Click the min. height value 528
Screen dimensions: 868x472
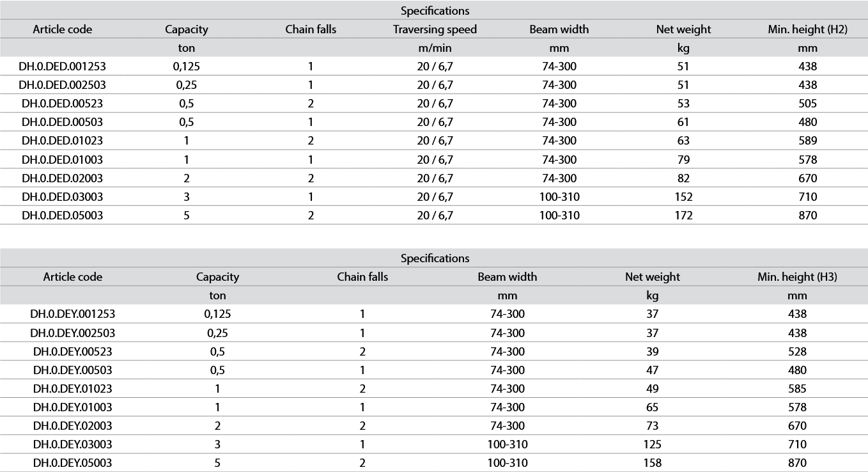(x=797, y=352)
